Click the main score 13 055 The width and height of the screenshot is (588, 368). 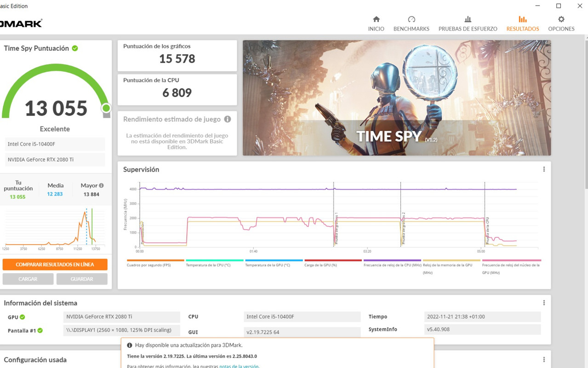point(56,109)
